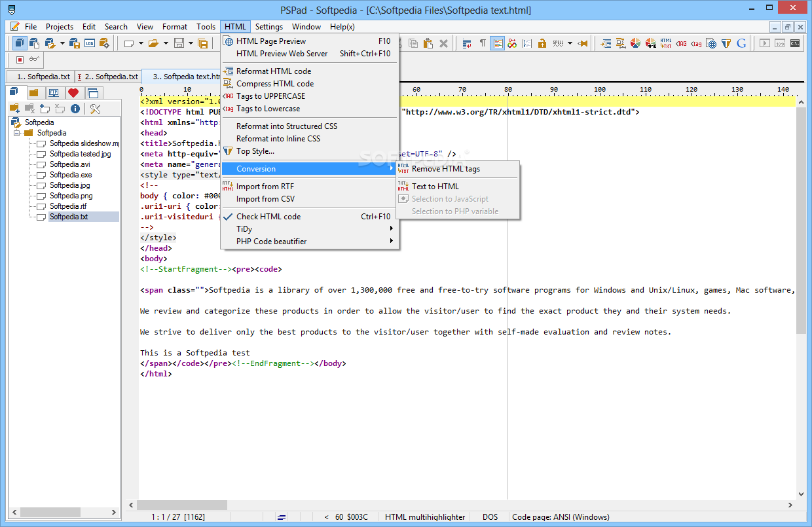Image resolution: width=812 pixels, height=527 pixels.
Task: Click the binary 1010 hex icon
Action: pos(780,43)
